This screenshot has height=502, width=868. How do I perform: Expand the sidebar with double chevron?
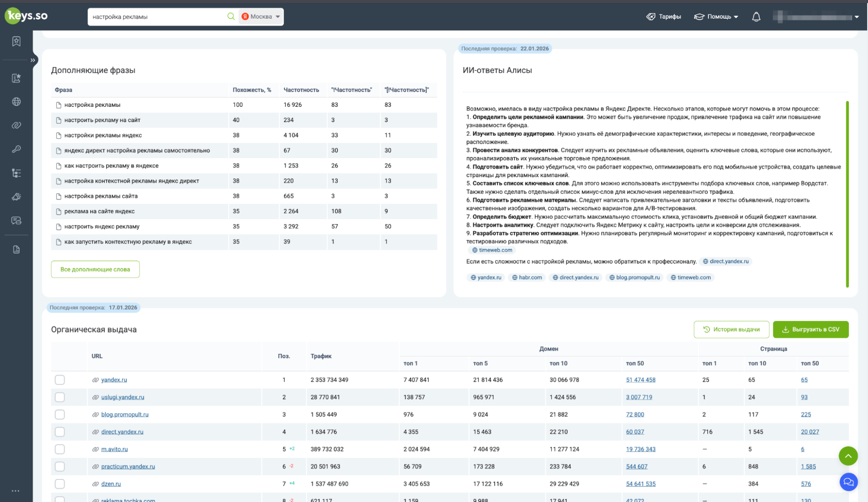pyautogui.click(x=33, y=60)
